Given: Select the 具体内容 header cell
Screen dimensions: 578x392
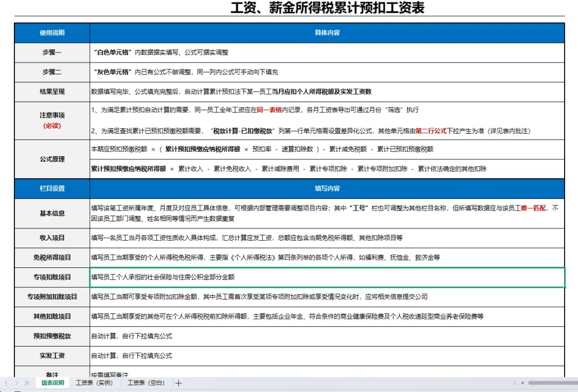Looking at the screenshot, I should tap(327, 33).
